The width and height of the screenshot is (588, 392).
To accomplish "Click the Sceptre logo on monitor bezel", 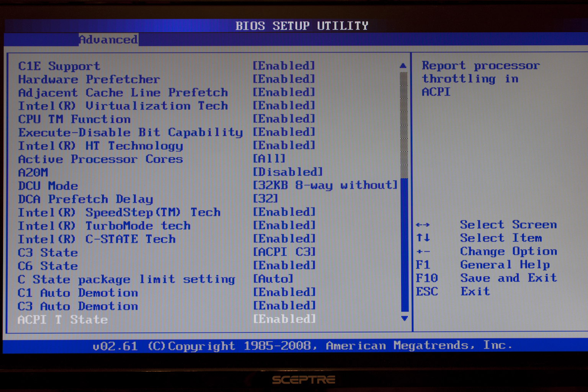I will pos(304,380).
